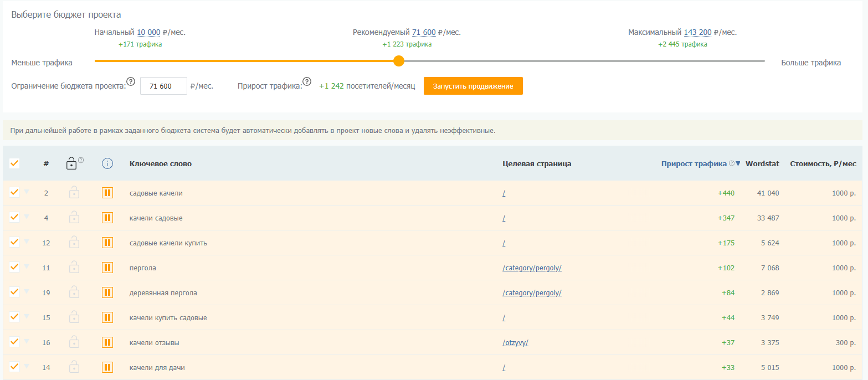The image size is (868, 380).
Task: Click «Запустить продвижение» button
Action: (473, 86)
